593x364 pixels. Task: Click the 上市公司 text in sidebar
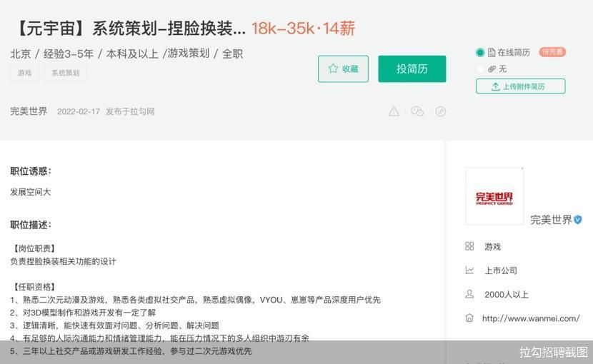point(501,271)
